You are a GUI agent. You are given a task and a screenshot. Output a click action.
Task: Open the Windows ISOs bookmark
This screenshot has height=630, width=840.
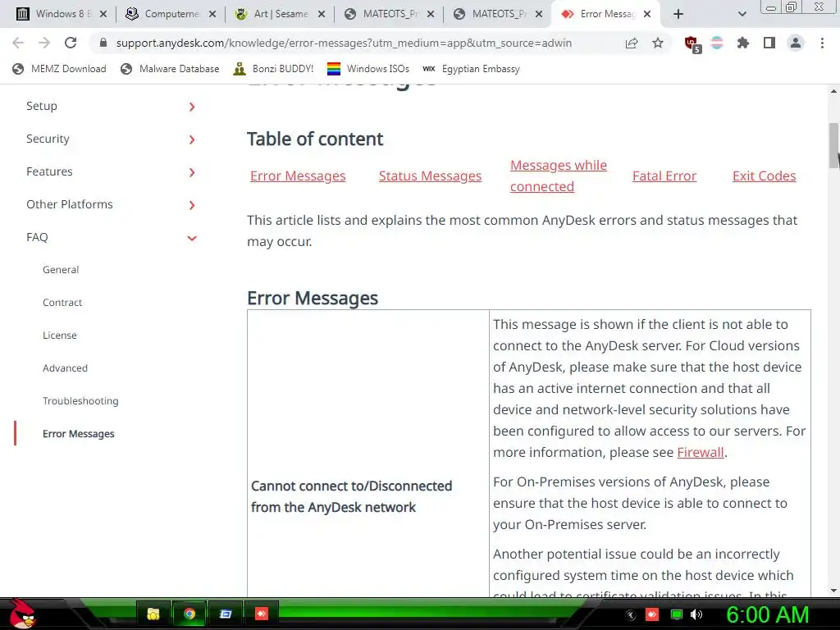pos(368,69)
